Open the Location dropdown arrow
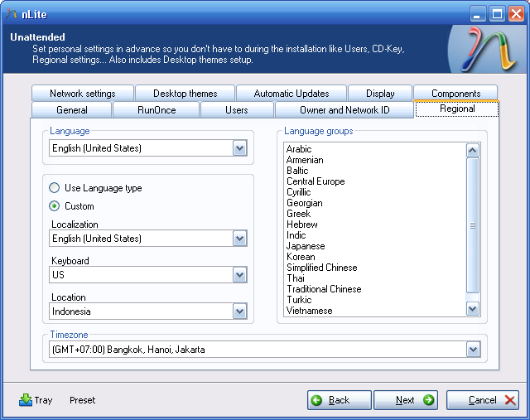Screen dimensions: 530x420 (x=239, y=311)
